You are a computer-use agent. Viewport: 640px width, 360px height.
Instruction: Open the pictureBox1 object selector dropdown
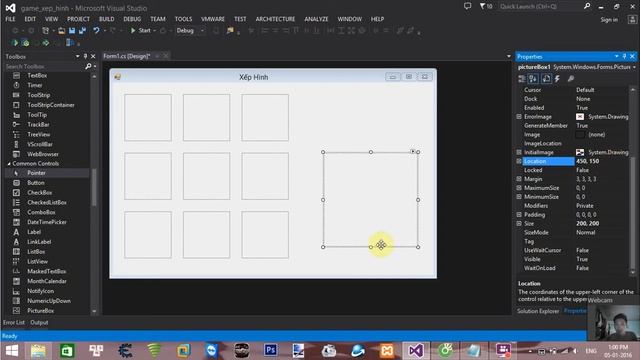coord(634,67)
